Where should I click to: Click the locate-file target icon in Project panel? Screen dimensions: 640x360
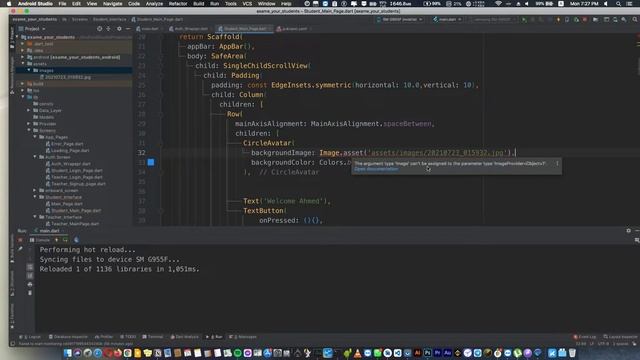click(x=100, y=29)
